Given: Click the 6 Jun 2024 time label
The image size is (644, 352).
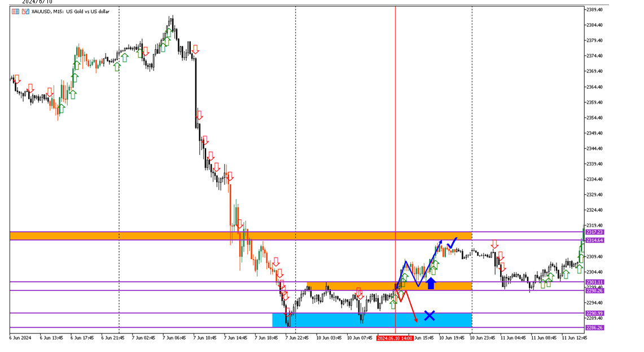Looking at the screenshot, I should tap(20, 338).
